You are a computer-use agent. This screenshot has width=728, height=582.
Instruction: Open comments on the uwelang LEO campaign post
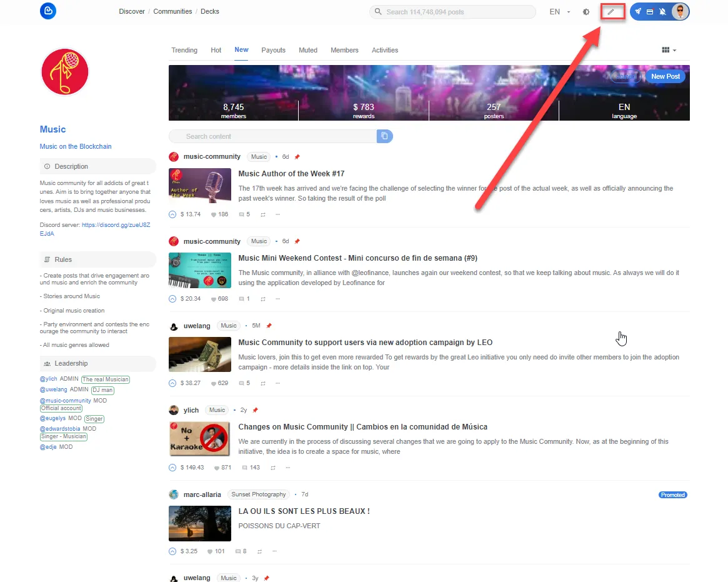click(242, 383)
